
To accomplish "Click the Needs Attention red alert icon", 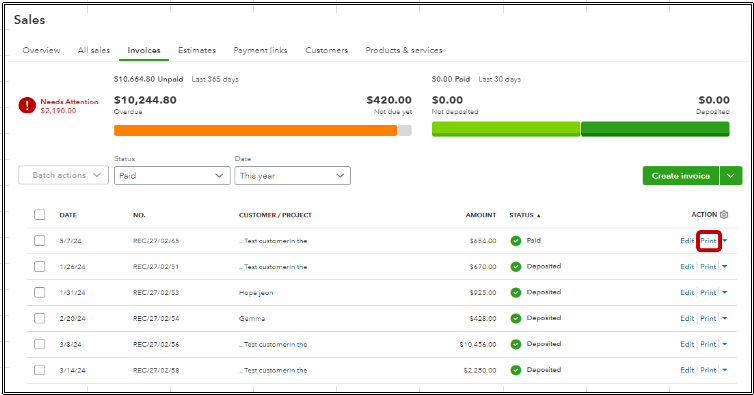I will click(27, 105).
